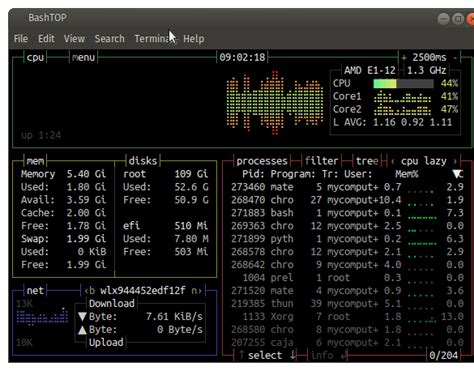Click the processes box title
474x371 pixels.
point(262,161)
